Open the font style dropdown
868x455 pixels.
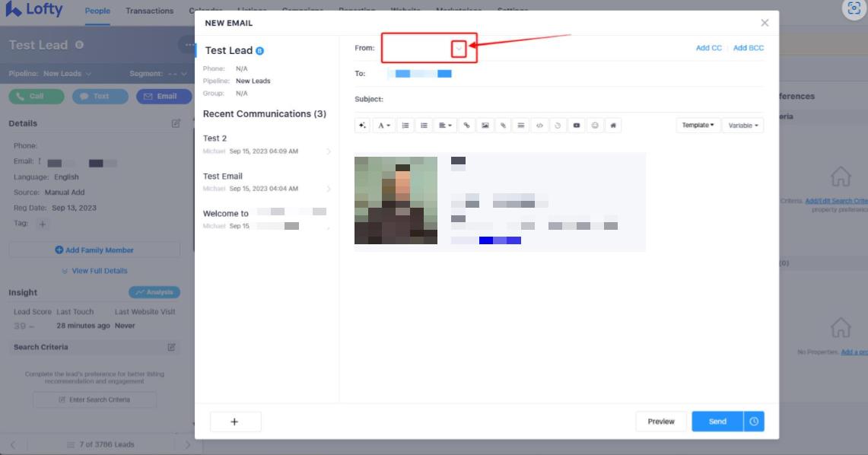(384, 126)
